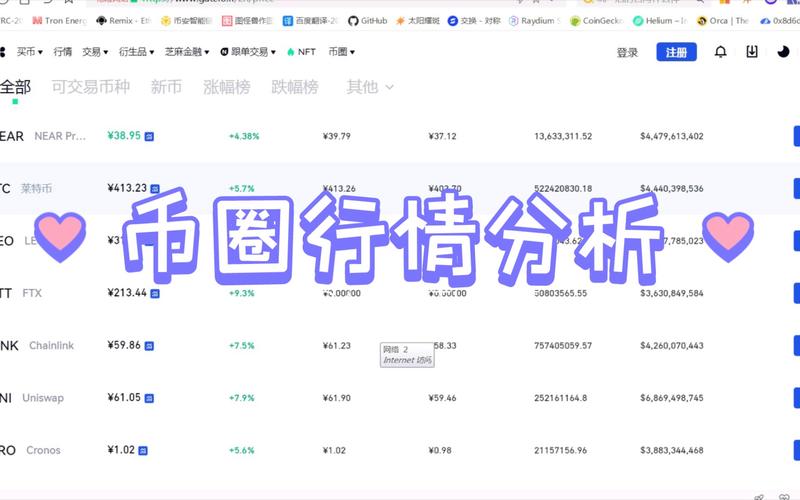The width and height of the screenshot is (800, 500).
Task: Select the 全部 tab
Action: (15, 87)
